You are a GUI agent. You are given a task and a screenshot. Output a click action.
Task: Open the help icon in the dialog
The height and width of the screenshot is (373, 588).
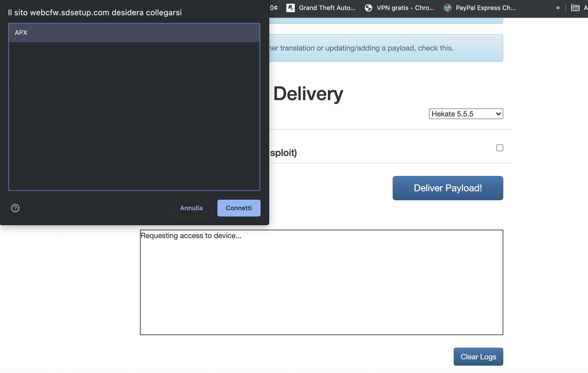click(15, 208)
